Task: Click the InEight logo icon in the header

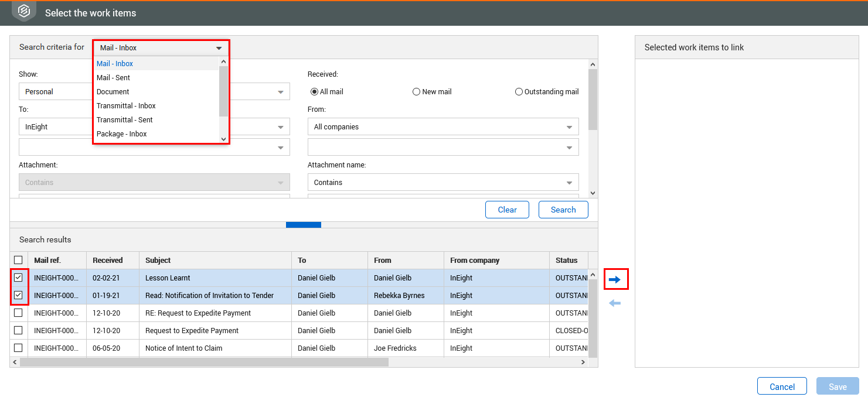Action: point(23,11)
